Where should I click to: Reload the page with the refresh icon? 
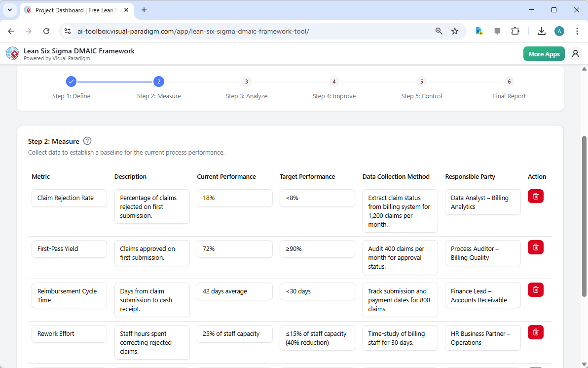coord(46,31)
